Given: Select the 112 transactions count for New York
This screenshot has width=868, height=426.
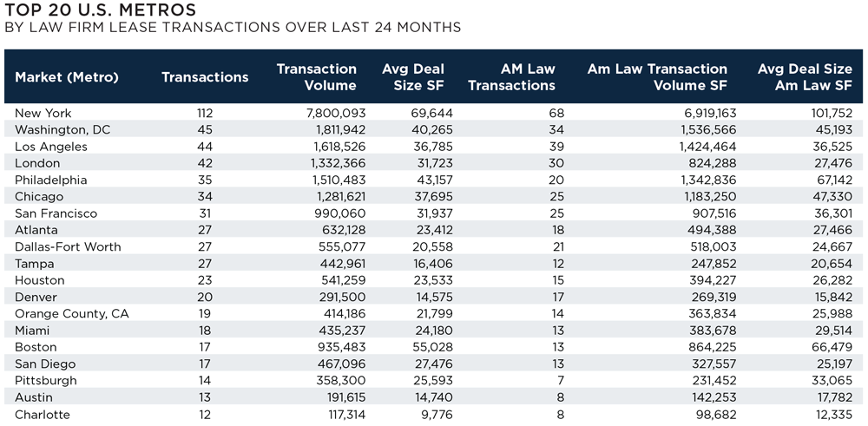Looking at the screenshot, I should click(204, 113).
